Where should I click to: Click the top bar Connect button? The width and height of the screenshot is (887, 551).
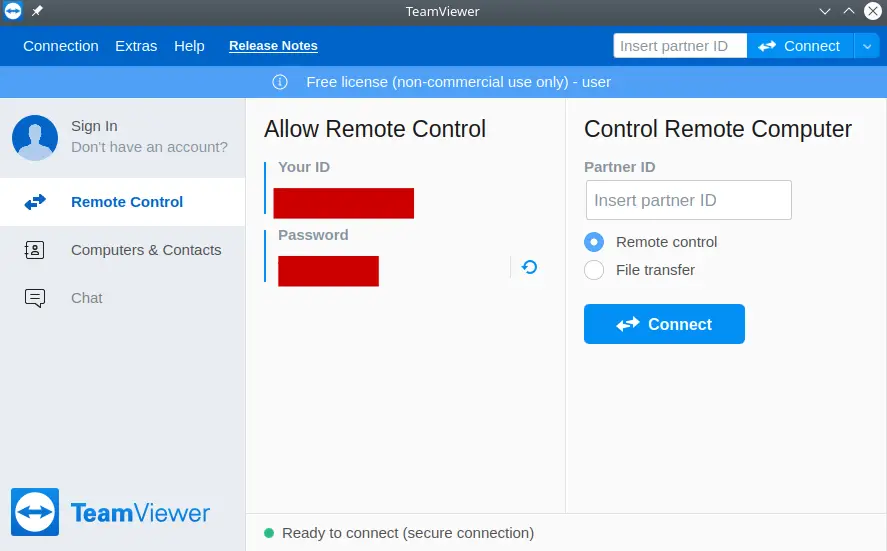click(800, 46)
